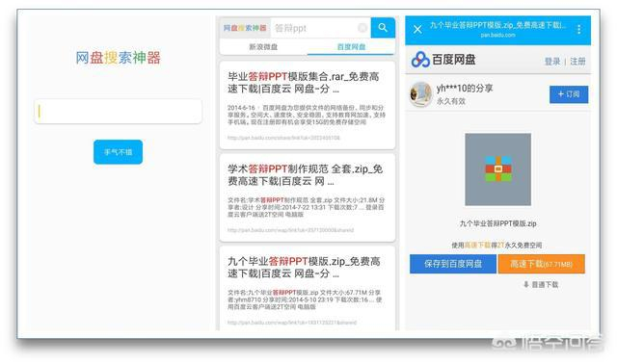The height and width of the screenshot is (364, 617).
Task: Click the 使用高速下载得2T永久免费空间 promo text
Action: coord(496,246)
